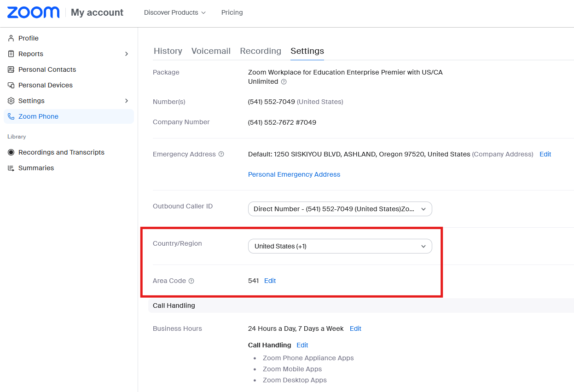The width and height of the screenshot is (574, 392).
Task: Click the Call Handling section header bar
Action: click(x=361, y=306)
